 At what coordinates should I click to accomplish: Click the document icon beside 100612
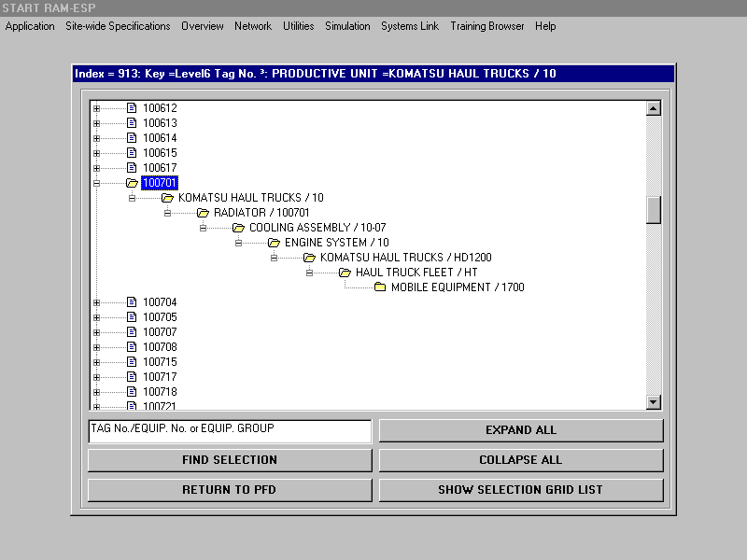click(132, 108)
